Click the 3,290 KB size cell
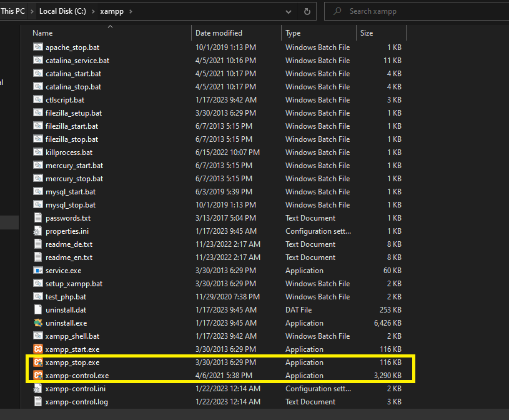509x420 pixels. (x=388, y=376)
